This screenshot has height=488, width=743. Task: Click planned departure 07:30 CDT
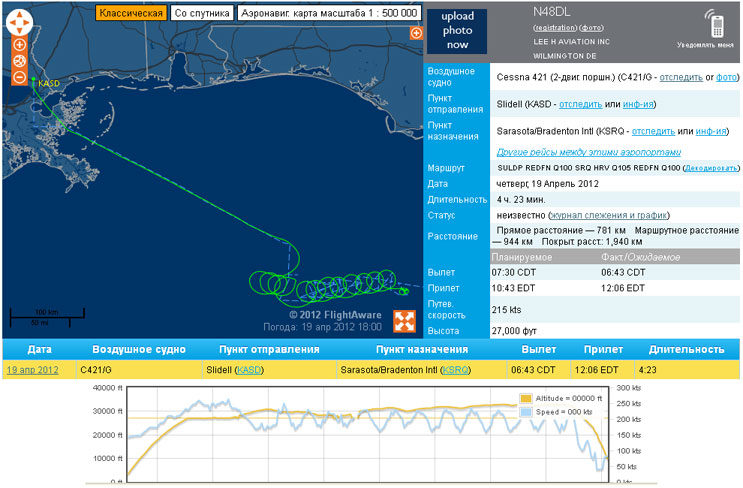click(514, 272)
